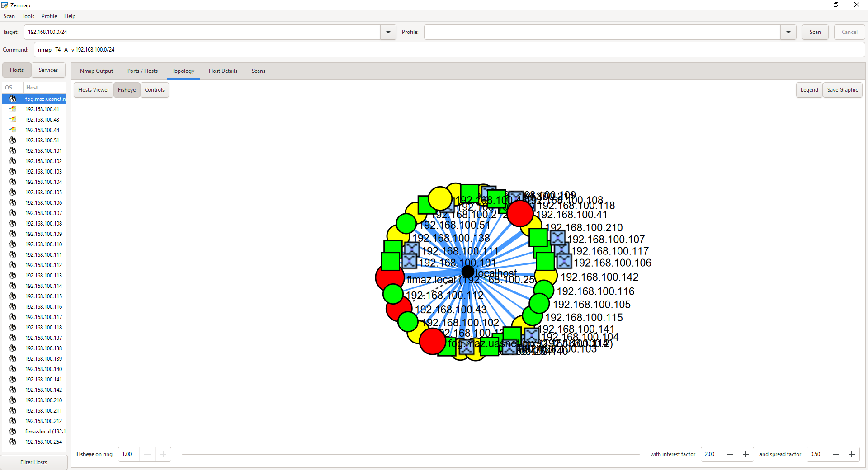This screenshot has height=470, width=868.
Task: Open the Profile menu
Action: tap(49, 16)
